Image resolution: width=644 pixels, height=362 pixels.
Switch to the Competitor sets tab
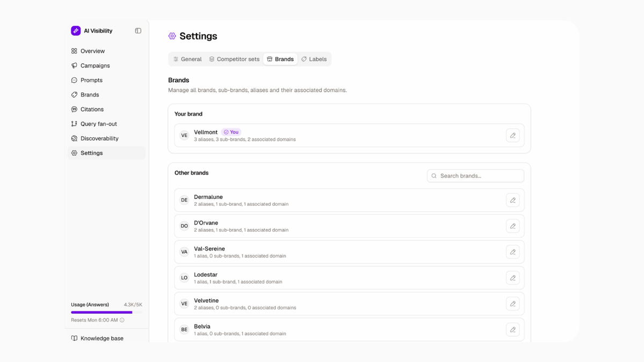point(234,59)
